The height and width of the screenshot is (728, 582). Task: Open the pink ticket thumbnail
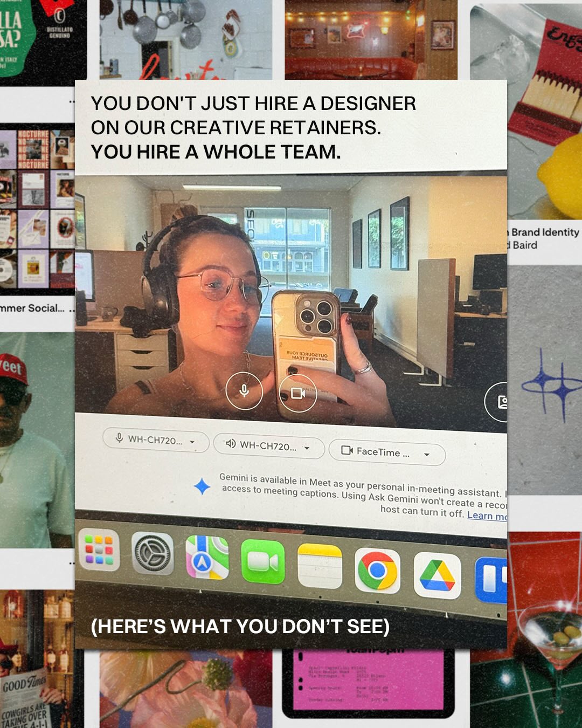369,683
